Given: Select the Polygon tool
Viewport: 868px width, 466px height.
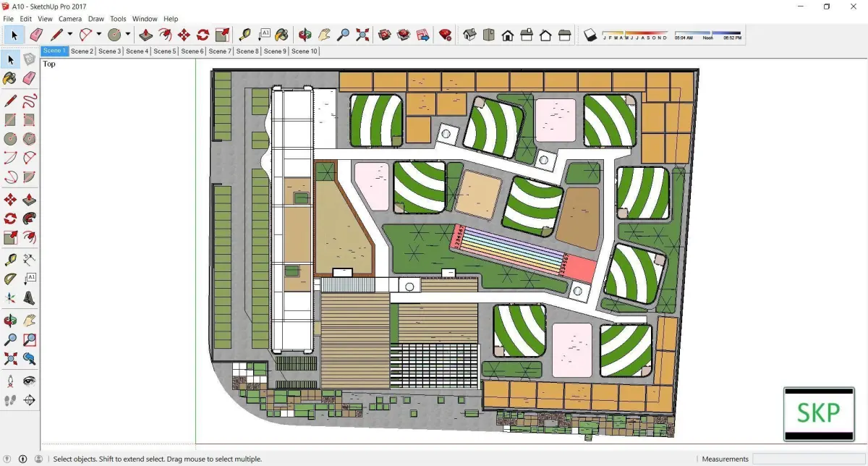Looking at the screenshot, I should tap(29, 139).
